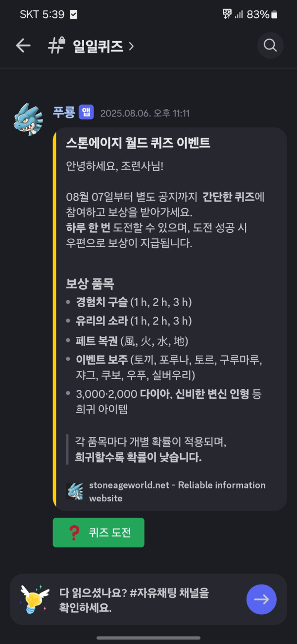Tap the battery indicator in status bar
The width and height of the screenshot is (297, 644).
coord(274,14)
